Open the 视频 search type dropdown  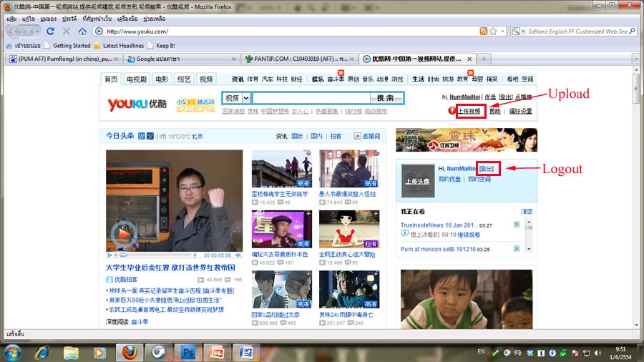tap(236, 98)
